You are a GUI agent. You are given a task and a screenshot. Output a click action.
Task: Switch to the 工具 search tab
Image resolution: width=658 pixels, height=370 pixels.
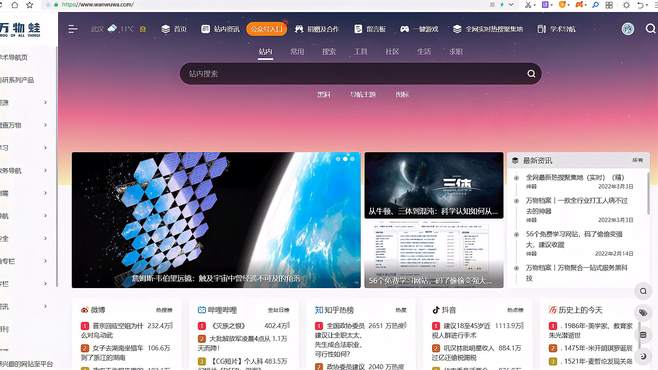(x=360, y=52)
